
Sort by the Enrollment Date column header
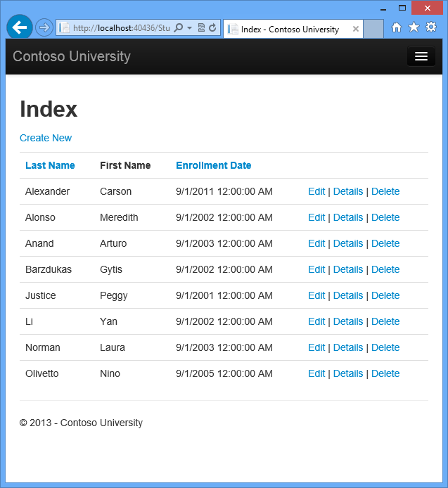tap(214, 165)
